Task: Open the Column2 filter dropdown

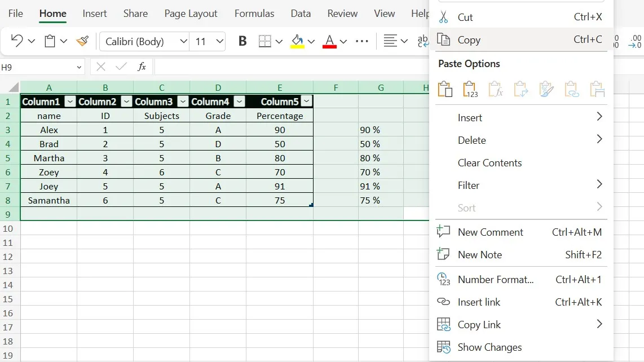Action: [126, 101]
